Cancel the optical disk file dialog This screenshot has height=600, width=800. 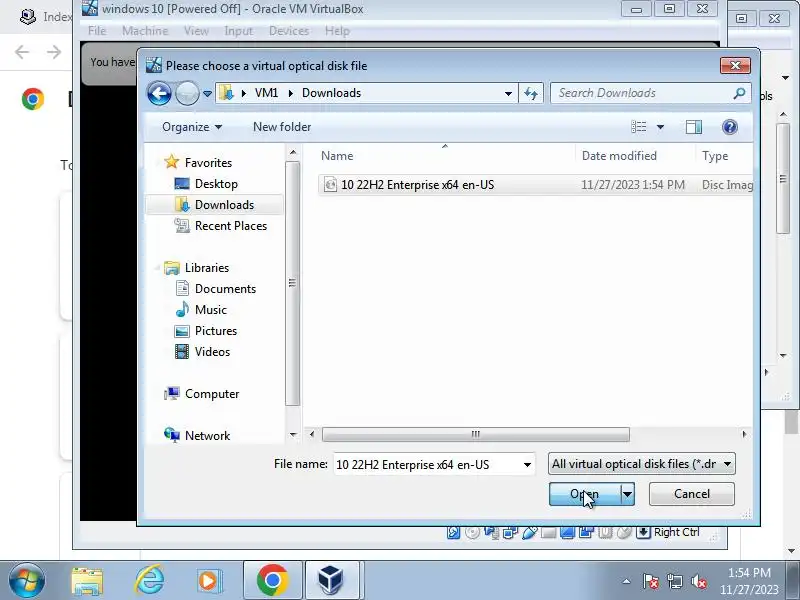(x=691, y=494)
